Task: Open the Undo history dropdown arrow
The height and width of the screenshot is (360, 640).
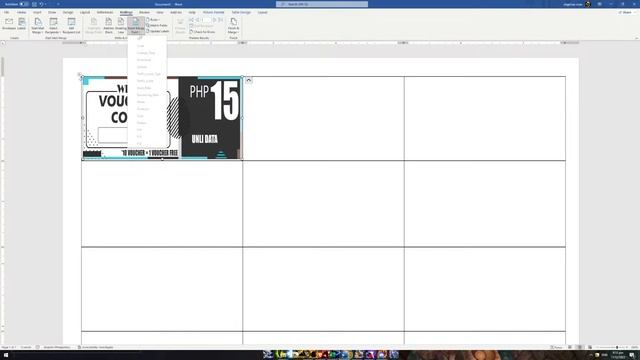Action: click(45, 4)
